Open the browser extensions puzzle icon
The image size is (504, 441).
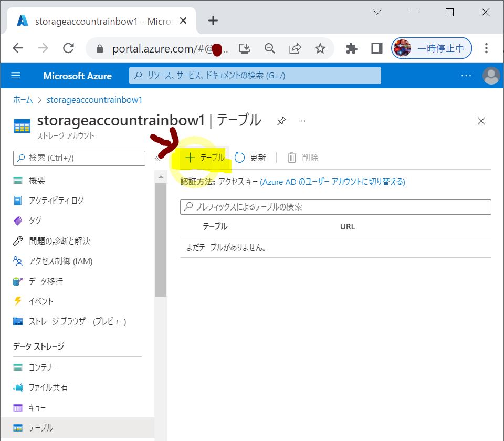click(x=351, y=48)
